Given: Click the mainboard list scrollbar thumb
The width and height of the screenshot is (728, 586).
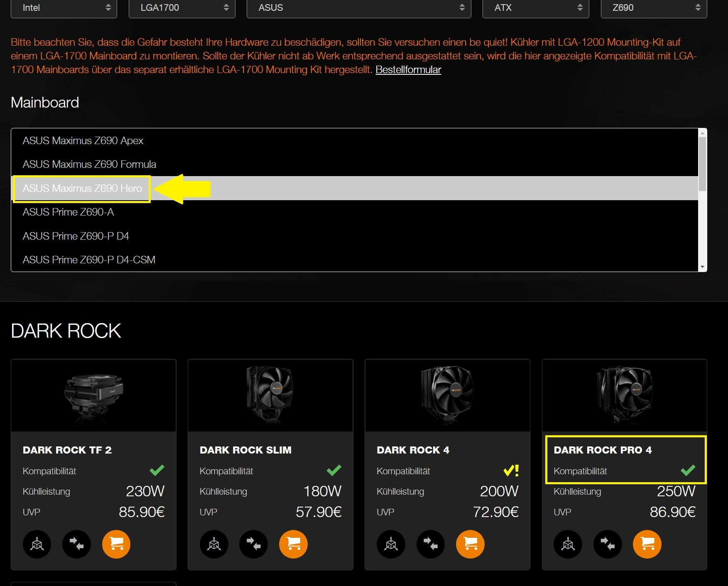Looking at the screenshot, I should point(702,164).
